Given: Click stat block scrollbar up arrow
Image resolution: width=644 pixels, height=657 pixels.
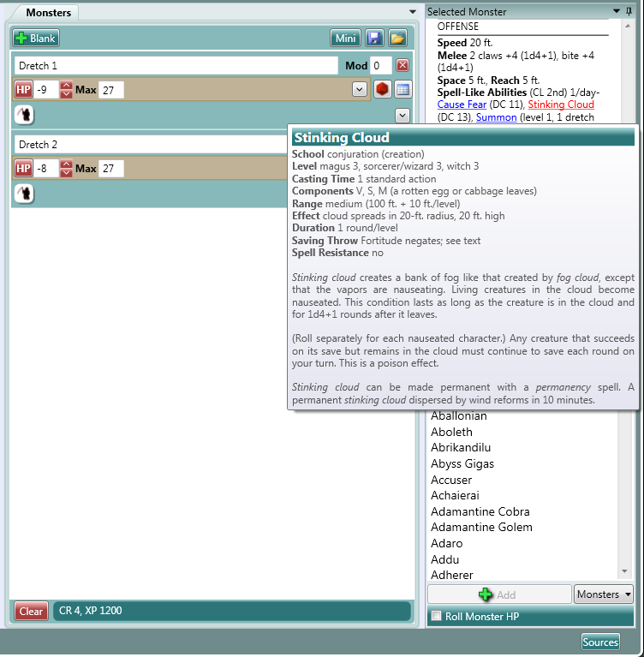Looking at the screenshot, I should [x=627, y=26].
